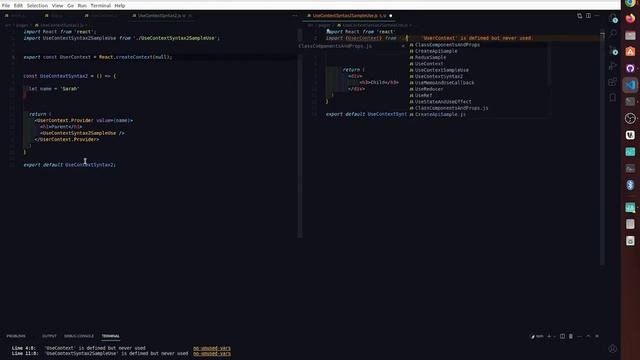Open the no-unused-vars link on Line 4:8
Viewport: 640px width, 360px height.
(x=212, y=348)
